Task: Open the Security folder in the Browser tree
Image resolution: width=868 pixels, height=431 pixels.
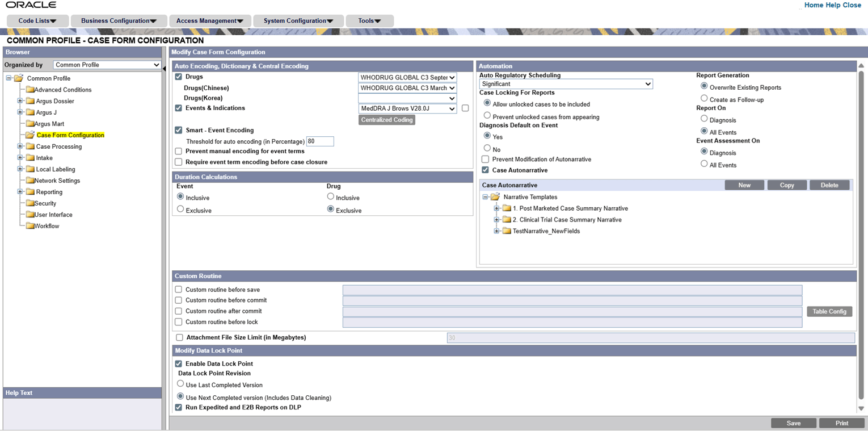Action: coord(31,203)
